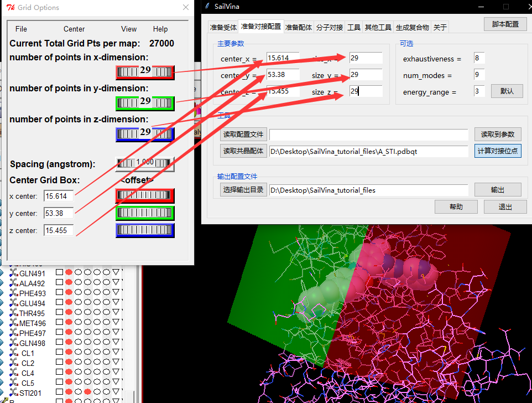Open Help menu in Grid Options
Image resolution: width=532 pixels, height=403 pixels.
pyautogui.click(x=160, y=29)
